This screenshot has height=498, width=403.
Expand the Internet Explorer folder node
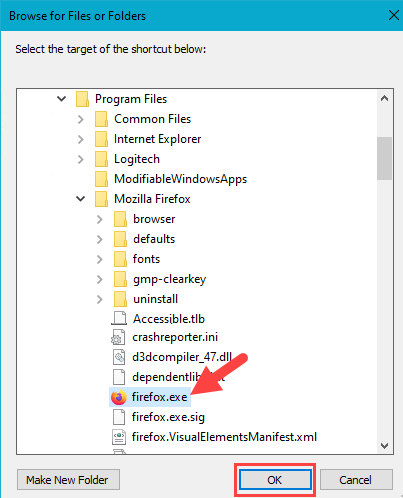[x=80, y=139]
